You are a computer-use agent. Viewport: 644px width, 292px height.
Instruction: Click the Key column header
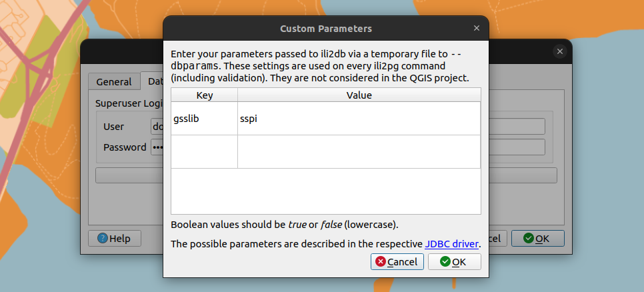click(205, 95)
